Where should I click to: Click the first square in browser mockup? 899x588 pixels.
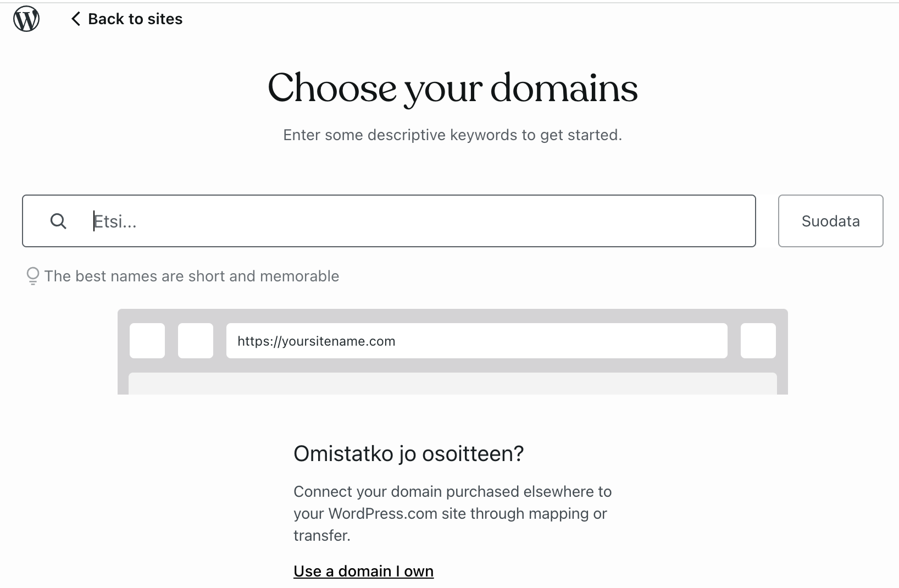pyautogui.click(x=147, y=341)
